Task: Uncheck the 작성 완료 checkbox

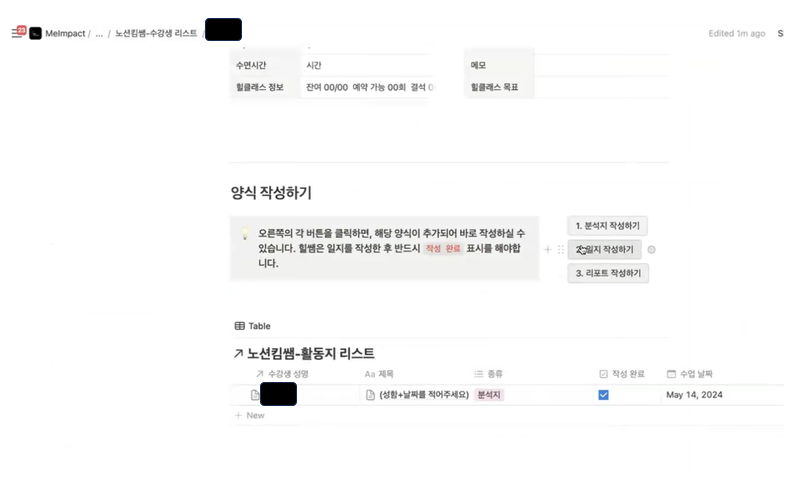Action: 603,395
